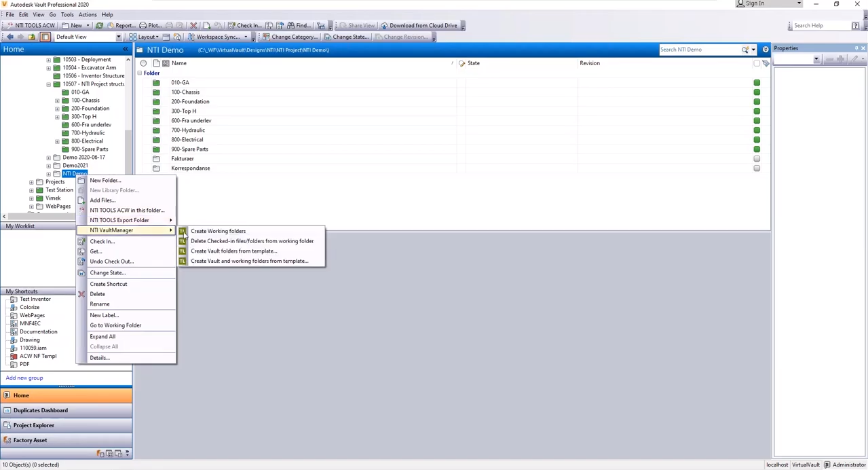The width and height of the screenshot is (868, 470).
Task: Open the Workspace Sync dropdown arrow
Action: tap(246, 37)
